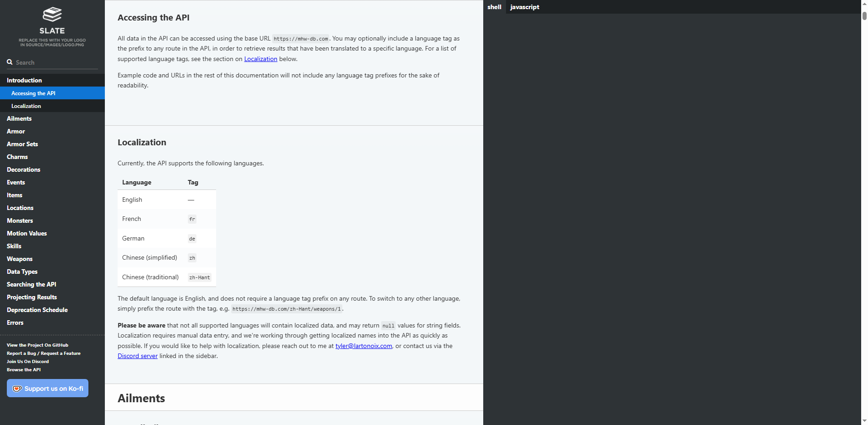Click the search magnifier icon
This screenshot has height=425, width=868.
click(10, 62)
